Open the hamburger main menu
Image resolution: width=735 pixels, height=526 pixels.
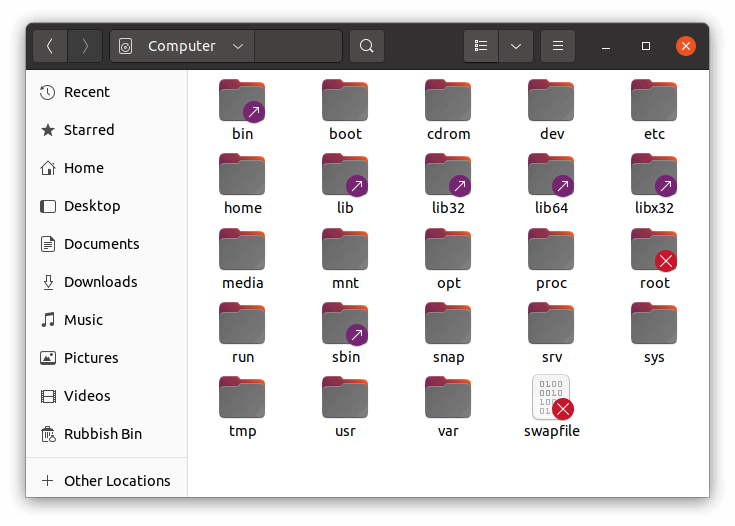(x=558, y=46)
